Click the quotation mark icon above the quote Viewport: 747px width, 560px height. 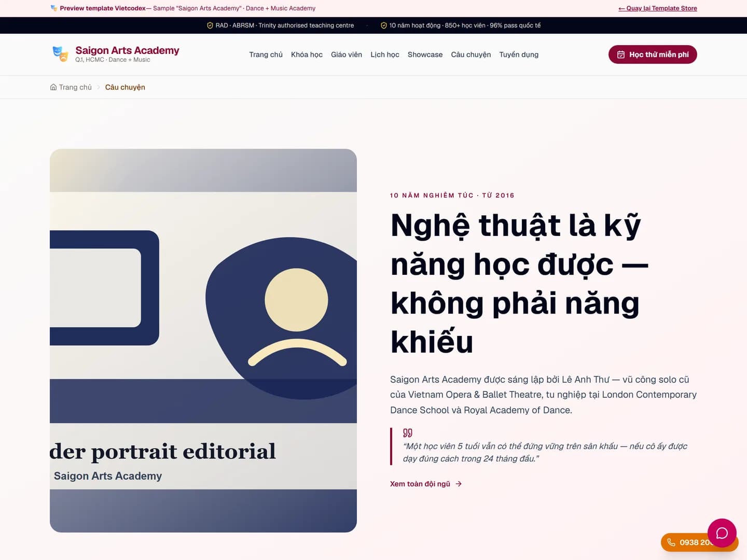pos(408,433)
